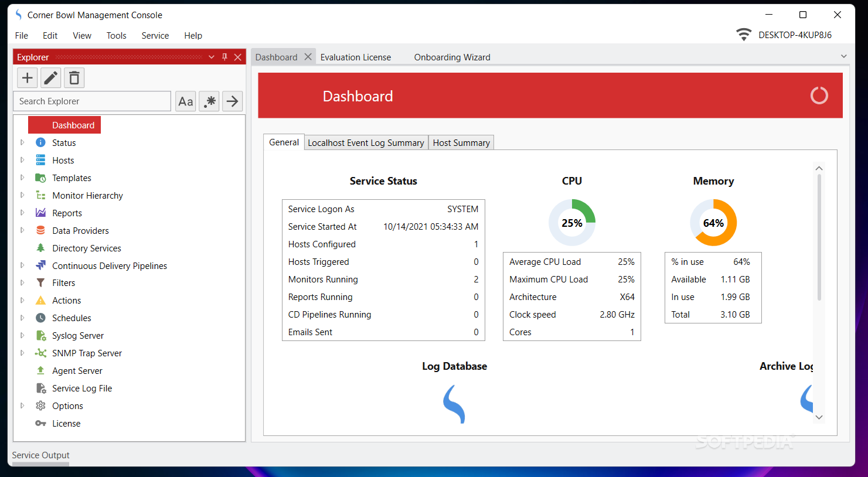Click the Reports chart icon
The height and width of the screenshot is (477, 868).
coord(40,213)
